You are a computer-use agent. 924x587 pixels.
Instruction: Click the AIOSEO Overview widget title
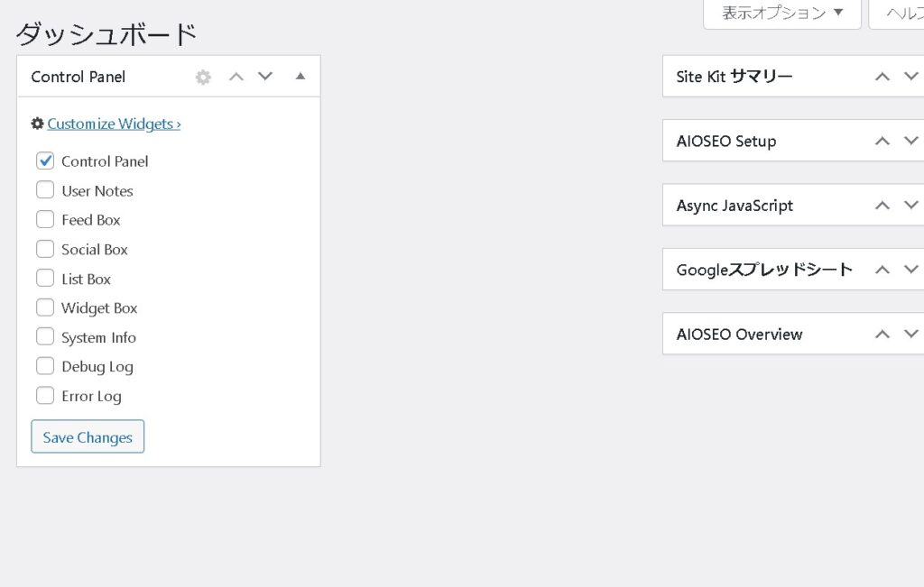[x=739, y=335]
